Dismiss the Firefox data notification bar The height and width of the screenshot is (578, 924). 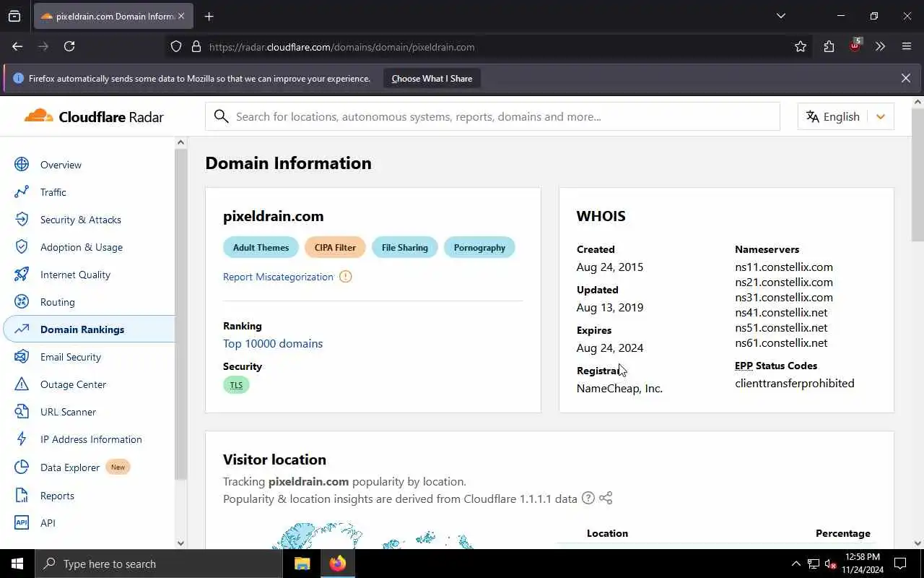[906, 78]
